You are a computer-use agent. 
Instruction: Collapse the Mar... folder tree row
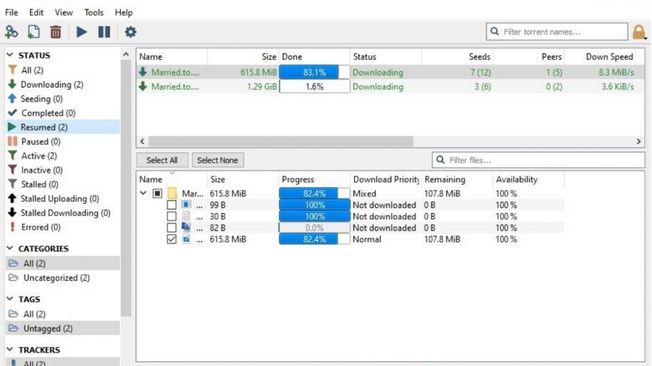click(143, 193)
